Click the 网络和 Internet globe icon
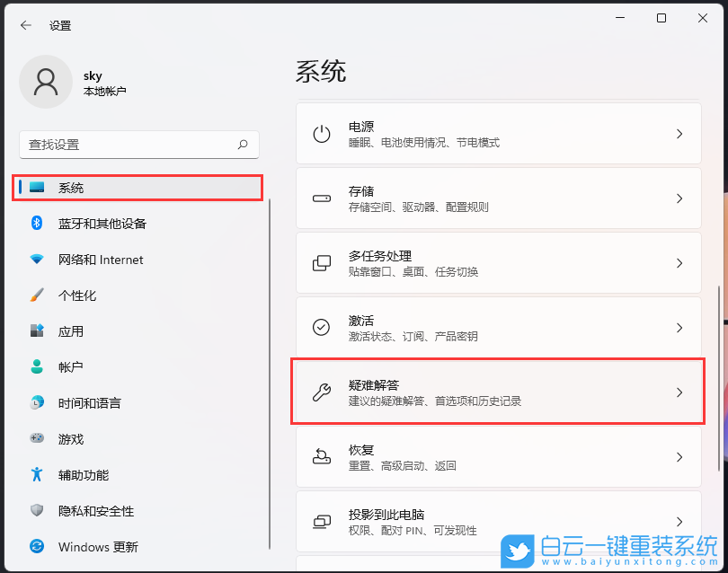 tap(37, 260)
